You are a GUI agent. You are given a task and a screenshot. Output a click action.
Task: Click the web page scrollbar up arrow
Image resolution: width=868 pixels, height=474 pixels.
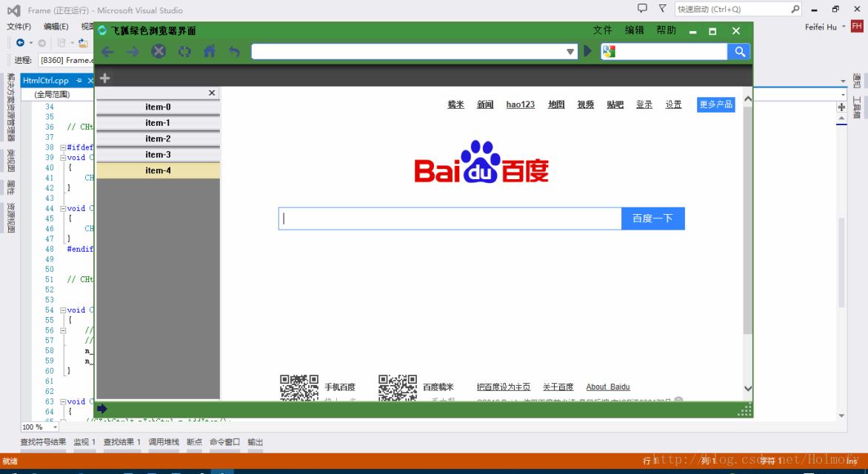[748, 99]
